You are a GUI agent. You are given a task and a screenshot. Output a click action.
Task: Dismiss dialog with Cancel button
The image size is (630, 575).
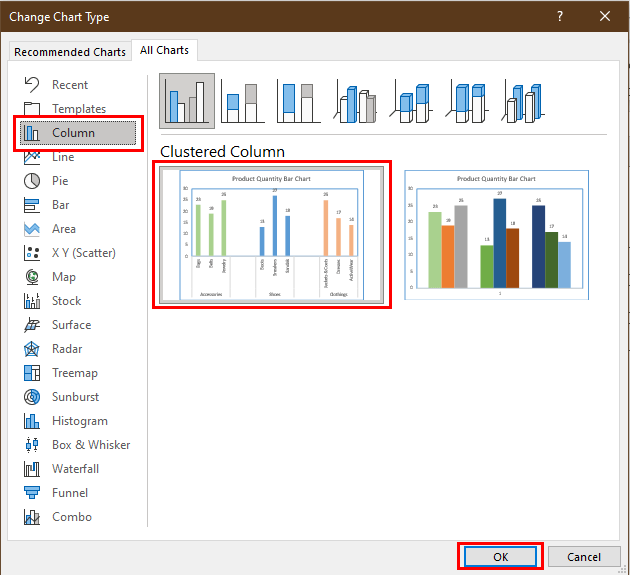click(x=584, y=557)
